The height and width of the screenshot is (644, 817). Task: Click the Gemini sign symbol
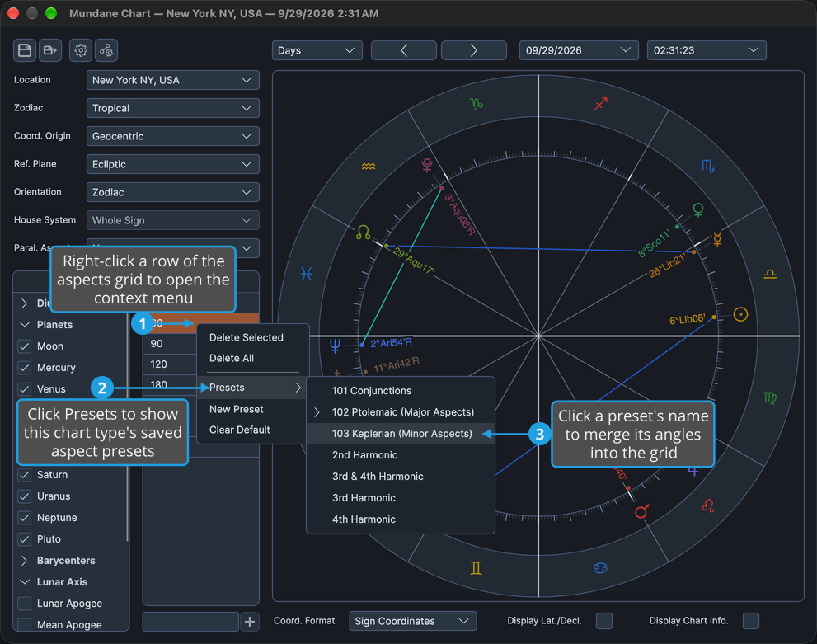click(476, 568)
